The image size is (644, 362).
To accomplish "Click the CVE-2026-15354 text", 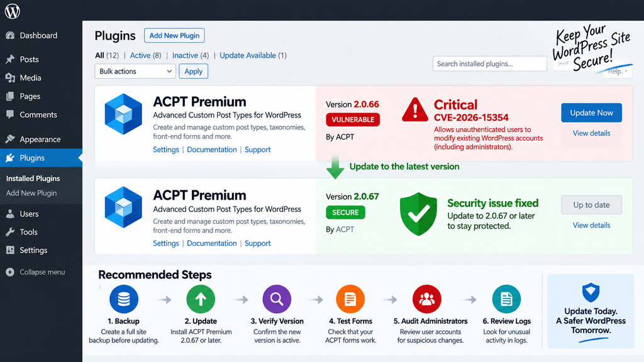I will [471, 118].
